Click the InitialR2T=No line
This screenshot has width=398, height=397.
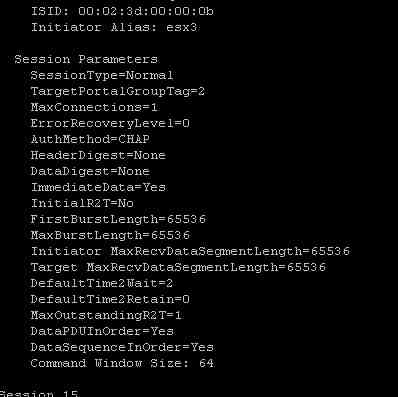pos(82,203)
